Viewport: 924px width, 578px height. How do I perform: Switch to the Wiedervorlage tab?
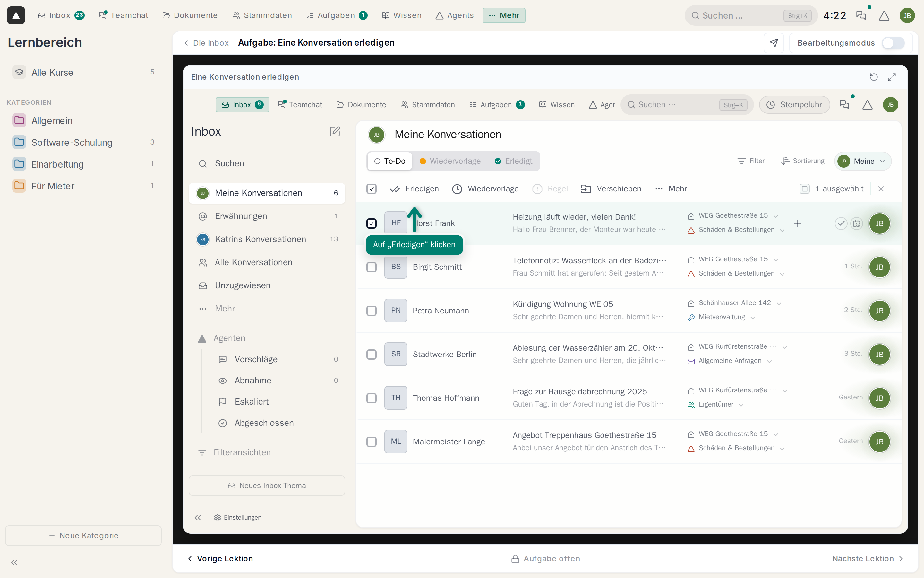(450, 161)
